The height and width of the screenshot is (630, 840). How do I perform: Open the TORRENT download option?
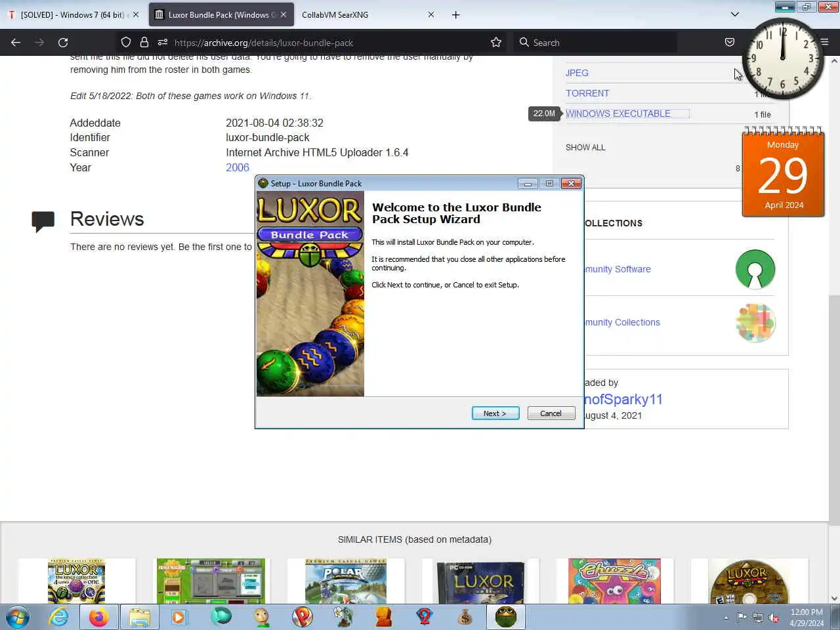pos(587,93)
